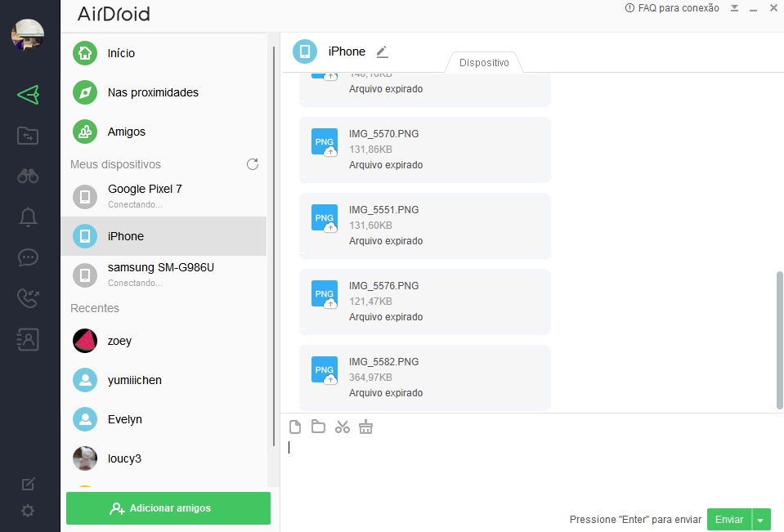
Task: Click the rename pencil next to iPhone
Action: click(x=382, y=51)
